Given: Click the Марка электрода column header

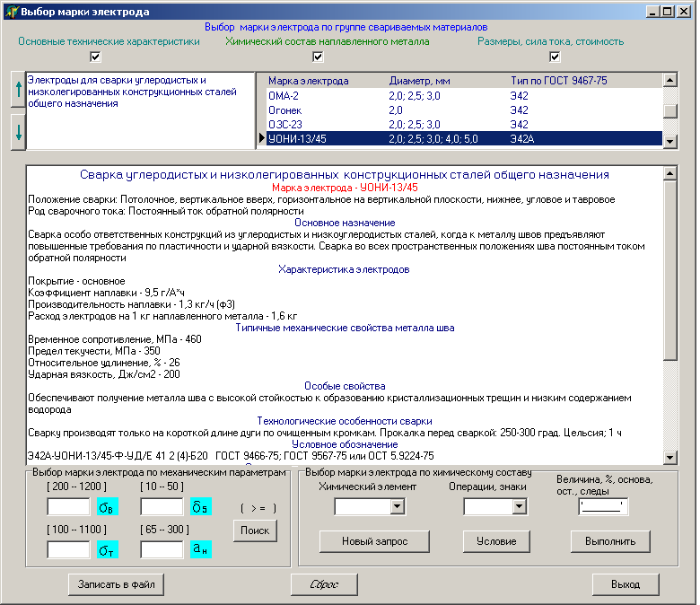Looking at the screenshot, I should point(308,81).
